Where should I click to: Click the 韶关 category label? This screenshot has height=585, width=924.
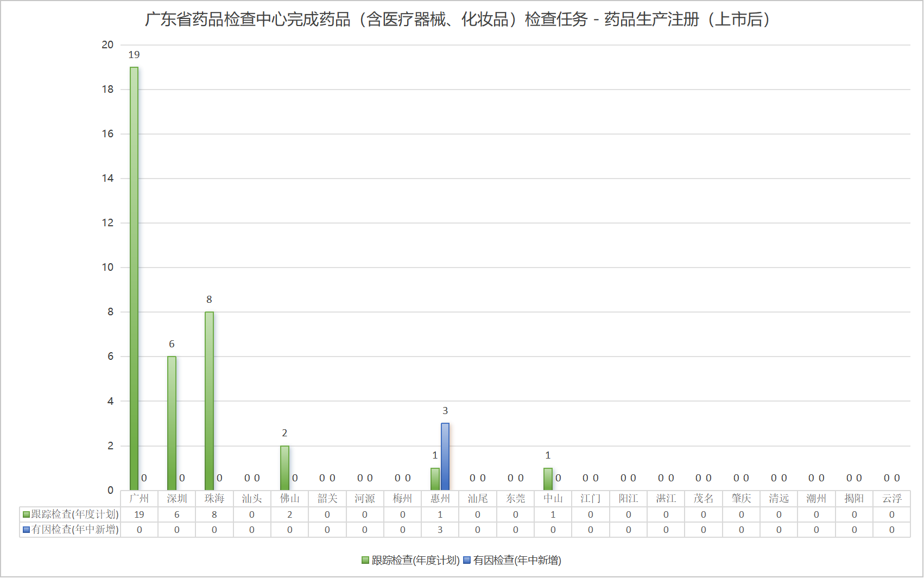tap(327, 498)
